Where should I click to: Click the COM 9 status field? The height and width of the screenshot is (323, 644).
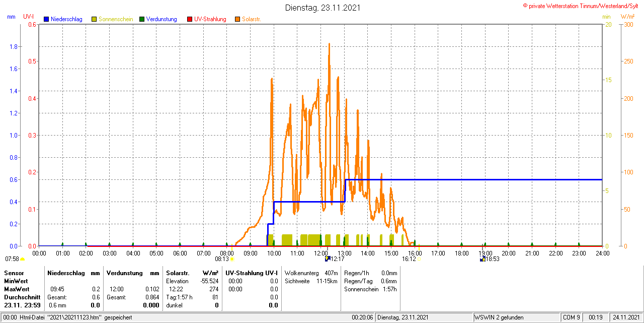pos(572,317)
